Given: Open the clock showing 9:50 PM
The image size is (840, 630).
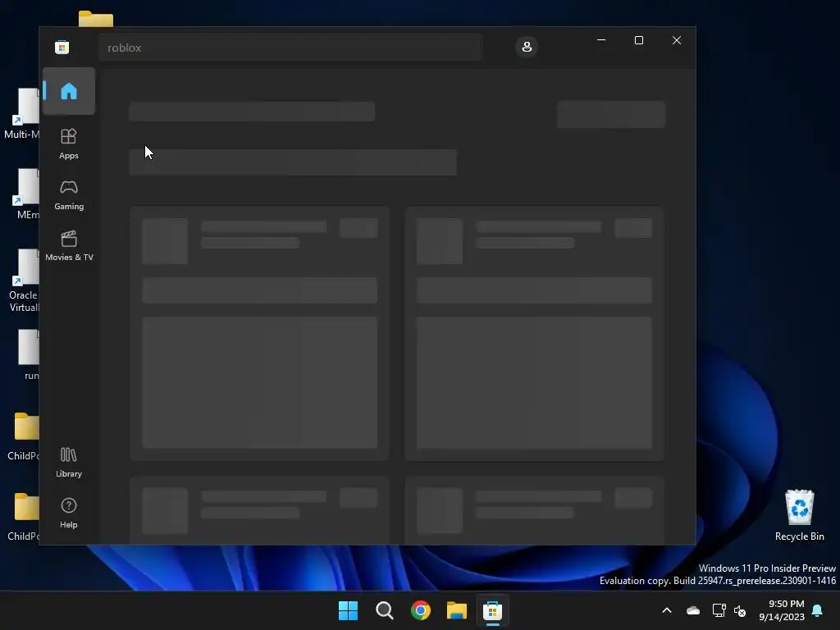Looking at the screenshot, I should click(782, 610).
